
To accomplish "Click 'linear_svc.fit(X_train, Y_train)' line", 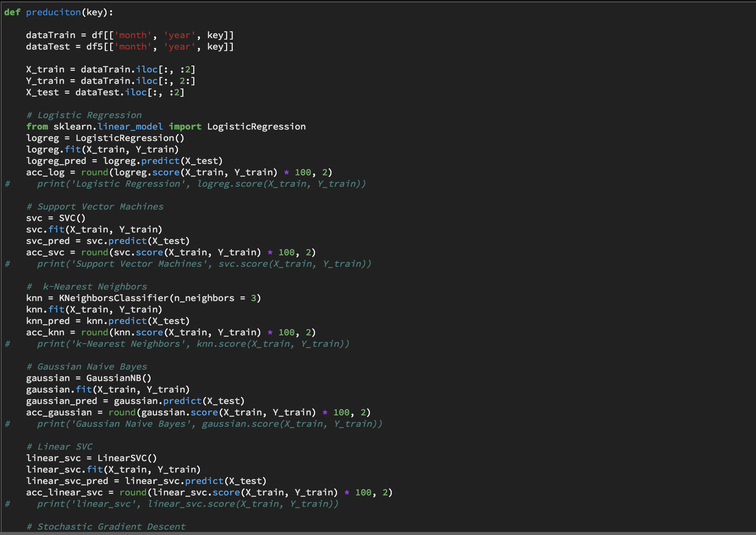I will [x=114, y=469].
